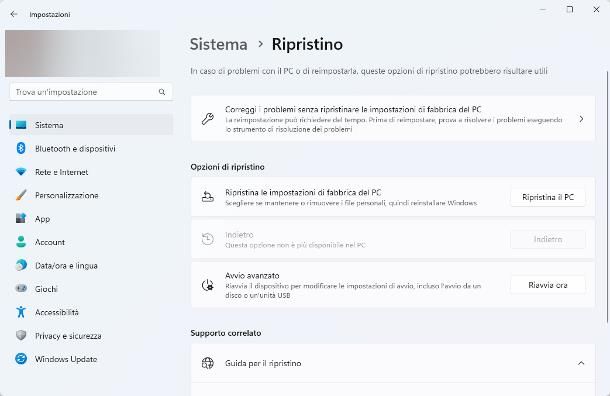
Task: Click the Giochi controller icon
Action: tap(21, 289)
